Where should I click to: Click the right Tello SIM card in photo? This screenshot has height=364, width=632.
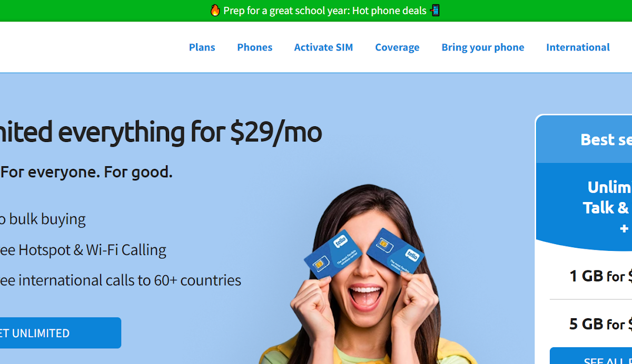coord(396,250)
